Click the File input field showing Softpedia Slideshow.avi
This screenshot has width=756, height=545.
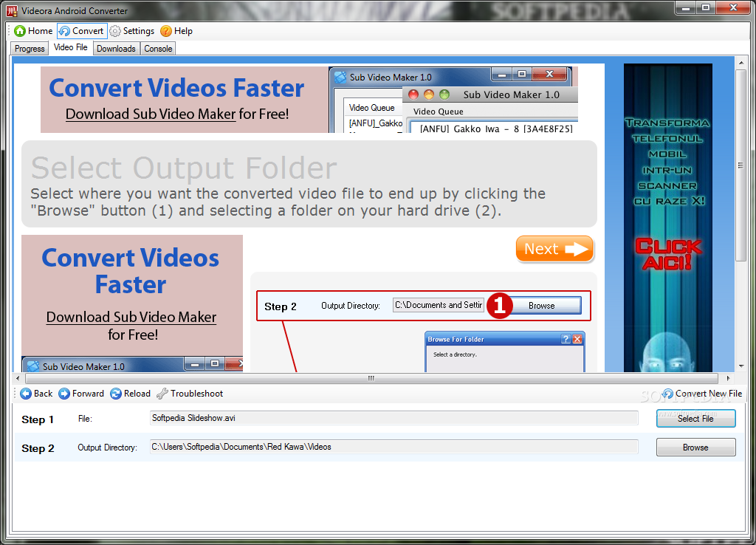(394, 418)
